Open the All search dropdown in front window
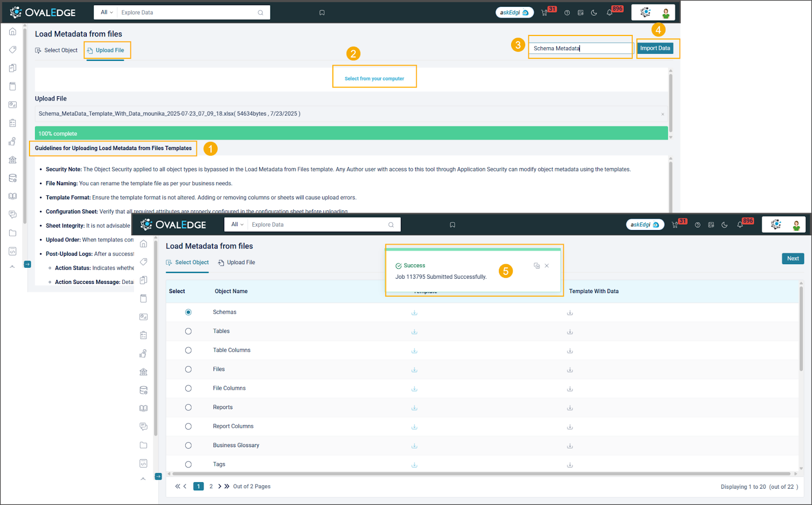Image resolution: width=812 pixels, height=505 pixels. click(x=237, y=224)
